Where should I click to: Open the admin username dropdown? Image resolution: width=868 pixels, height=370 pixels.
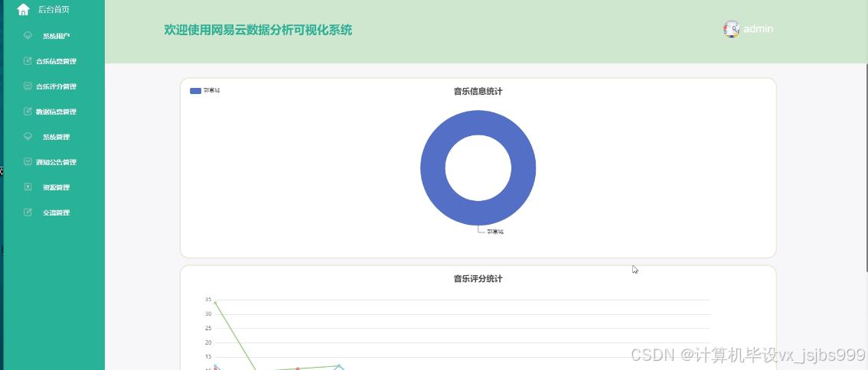[758, 29]
